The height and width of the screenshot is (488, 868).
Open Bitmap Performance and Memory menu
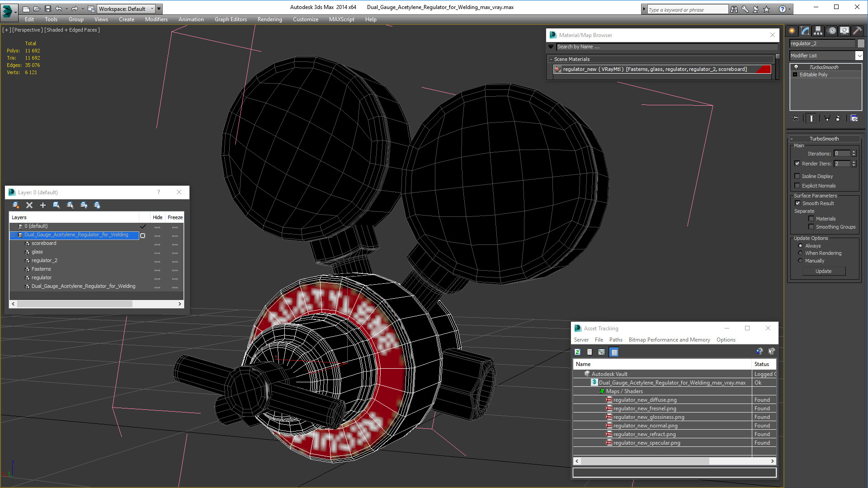pos(669,340)
